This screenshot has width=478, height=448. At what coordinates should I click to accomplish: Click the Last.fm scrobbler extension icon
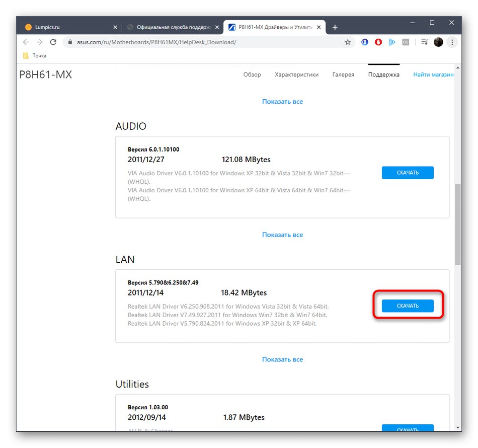406,42
